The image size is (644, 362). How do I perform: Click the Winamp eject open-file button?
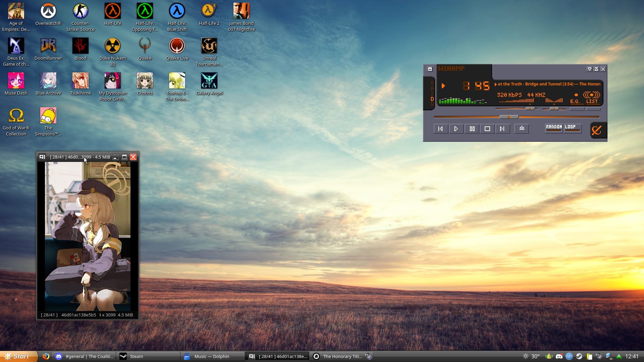(522, 129)
